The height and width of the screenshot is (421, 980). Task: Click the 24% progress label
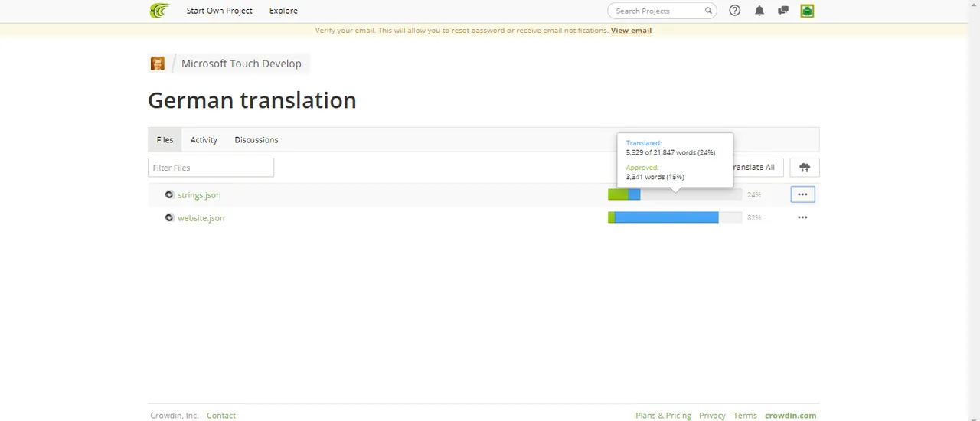(754, 195)
